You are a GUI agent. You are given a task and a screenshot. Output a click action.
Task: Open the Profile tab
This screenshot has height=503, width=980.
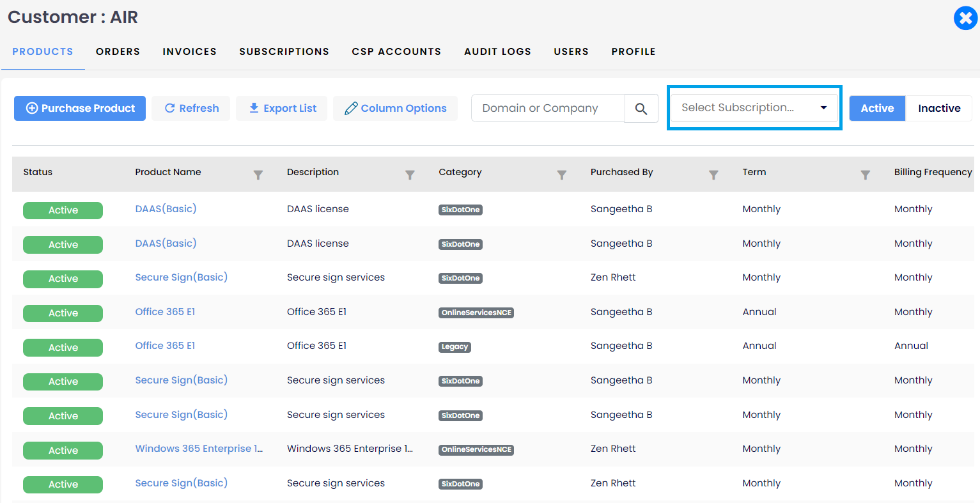click(x=634, y=52)
